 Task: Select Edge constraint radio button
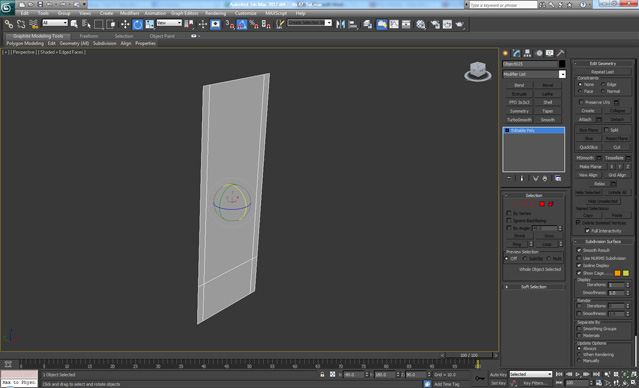click(603, 84)
